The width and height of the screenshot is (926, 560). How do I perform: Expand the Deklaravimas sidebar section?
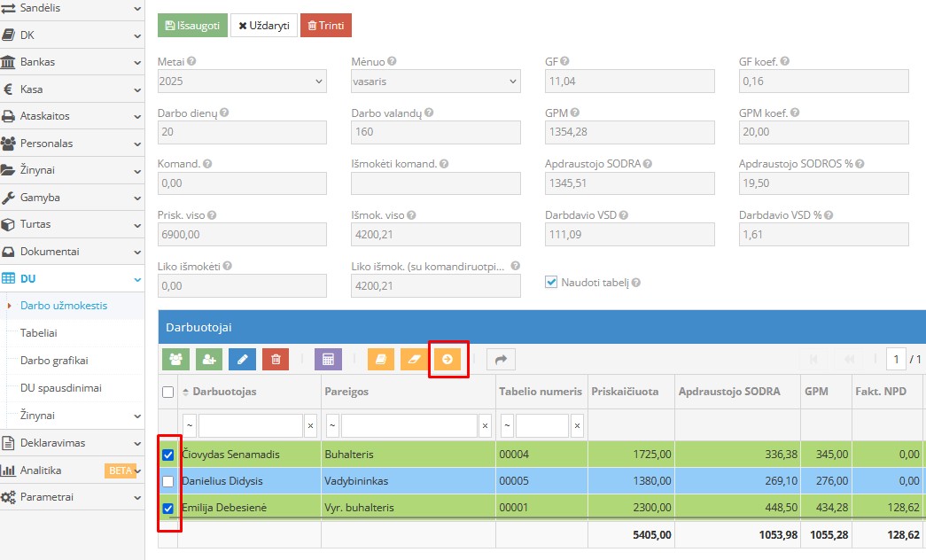click(72, 443)
